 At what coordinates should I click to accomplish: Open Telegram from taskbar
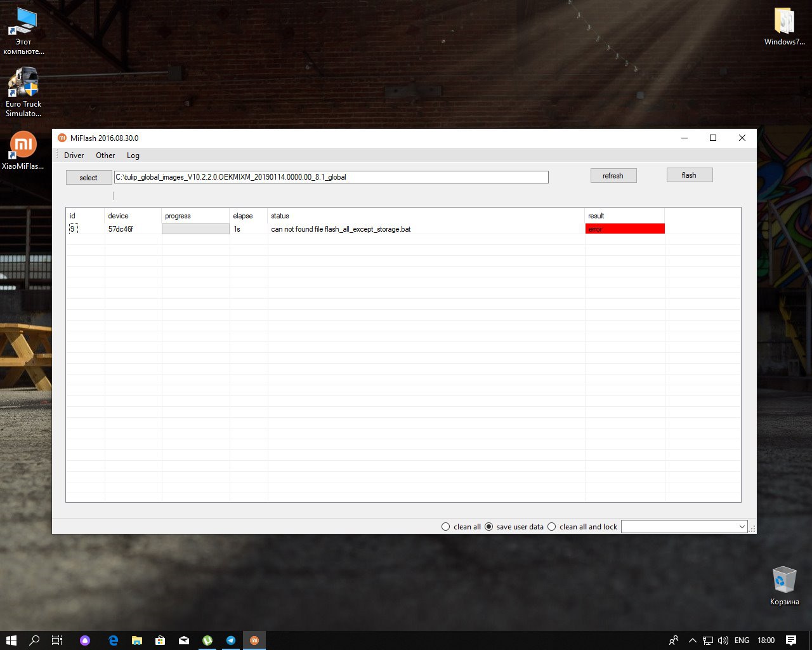(231, 640)
